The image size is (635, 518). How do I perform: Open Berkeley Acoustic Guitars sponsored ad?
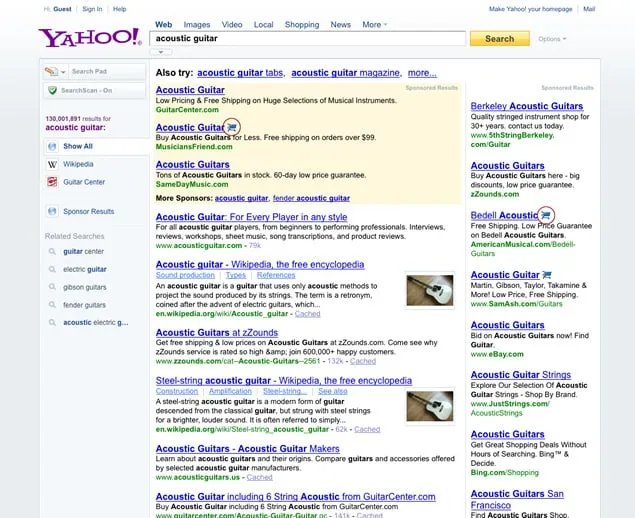(x=527, y=106)
